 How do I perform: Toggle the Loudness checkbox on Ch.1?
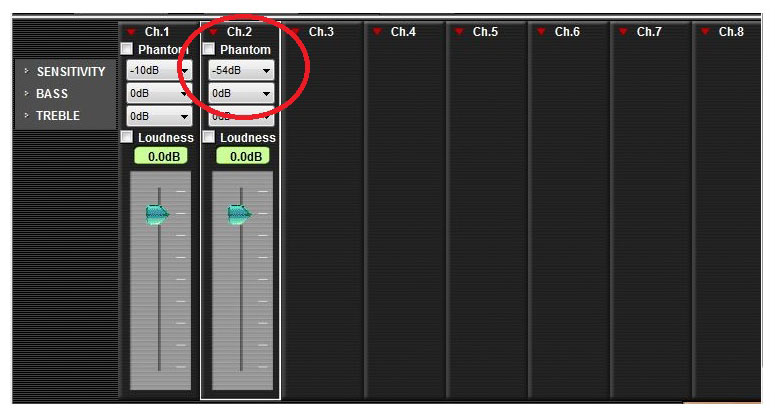(127, 137)
